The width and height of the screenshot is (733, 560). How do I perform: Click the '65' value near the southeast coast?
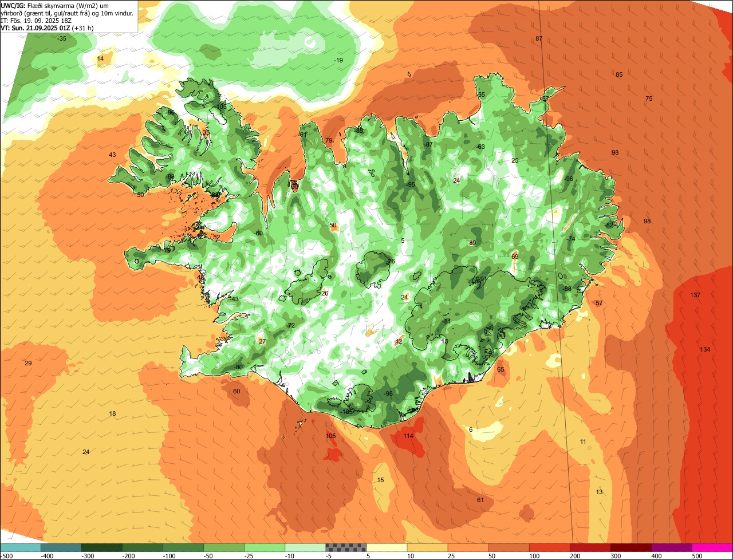(x=501, y=369)
